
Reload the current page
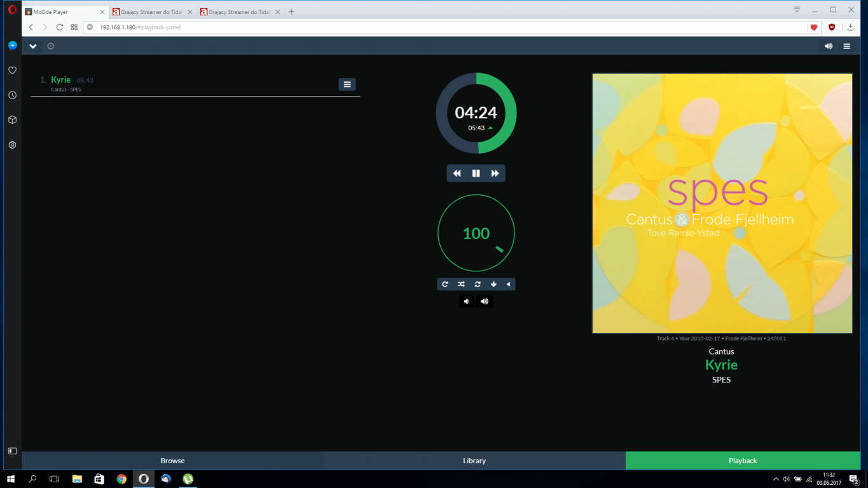pos(60,27)
